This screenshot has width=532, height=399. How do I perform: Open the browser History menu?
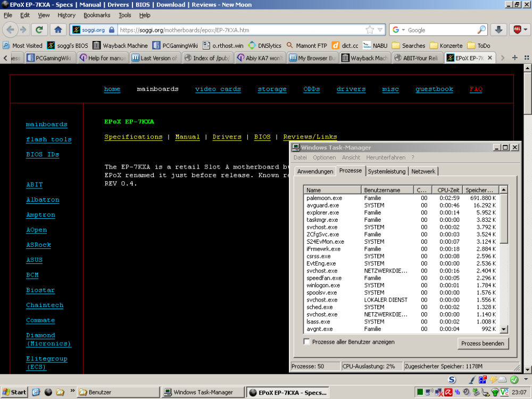pyautogui.click(x=66, y=15)
